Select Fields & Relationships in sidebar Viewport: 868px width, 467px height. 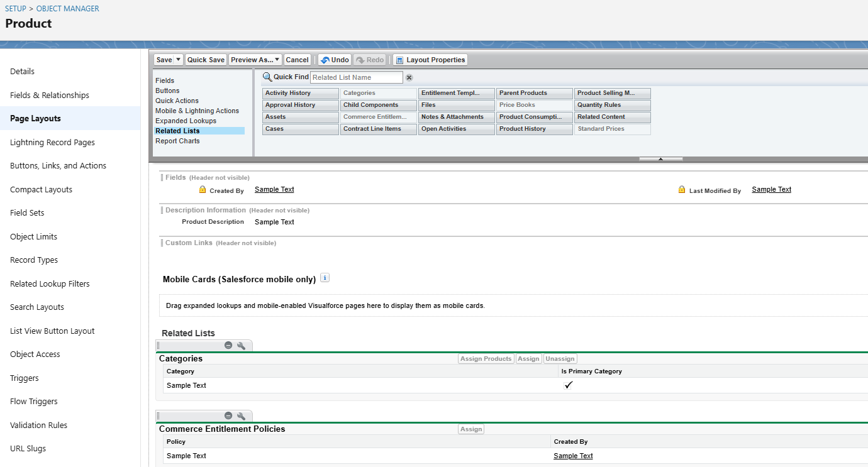click(50, 95)
